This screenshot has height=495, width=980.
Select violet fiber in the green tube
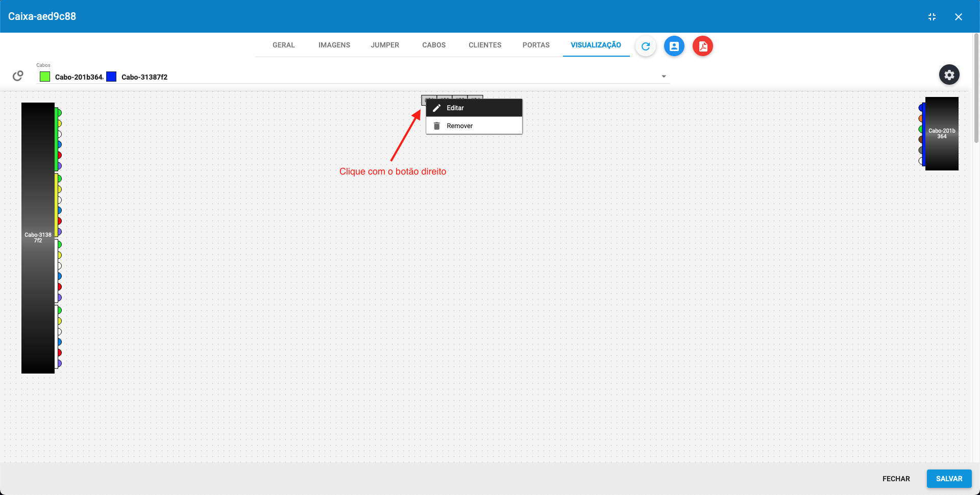click(59, 166)
